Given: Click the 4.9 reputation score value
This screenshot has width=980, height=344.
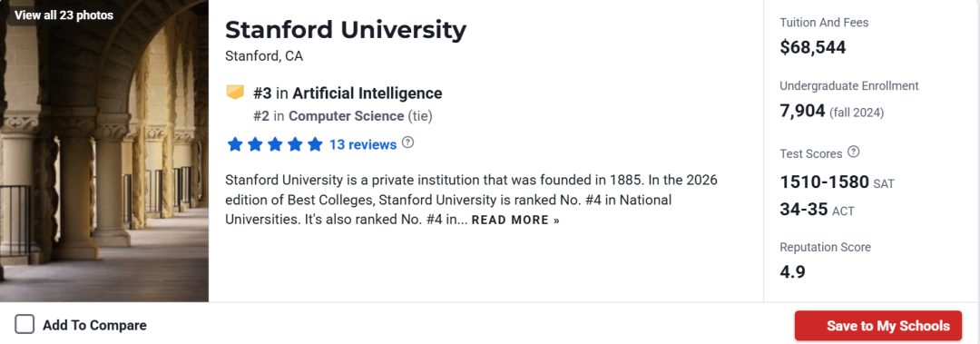Looking at the screenshot, I should (x=792, y=272).
